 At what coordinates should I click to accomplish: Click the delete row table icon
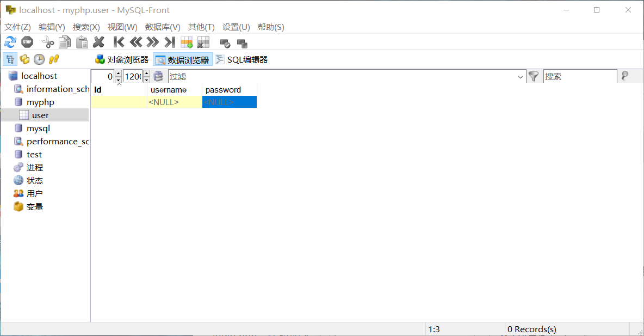[x=203, y=42]
